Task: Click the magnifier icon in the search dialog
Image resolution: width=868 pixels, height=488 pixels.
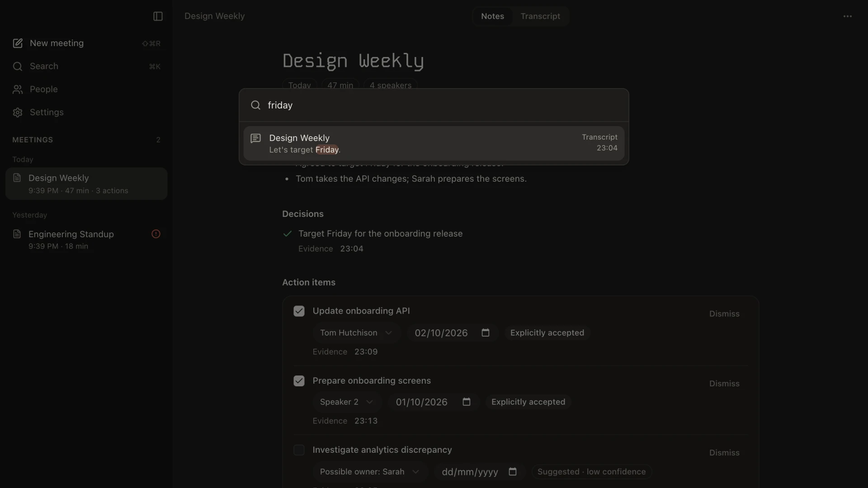Action: (255, 105)
